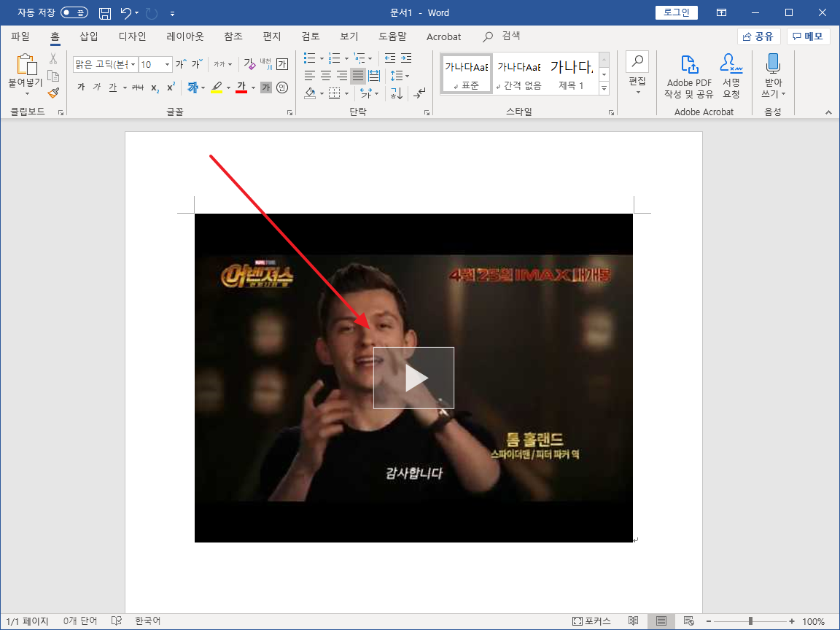Toggle justify alignment
The width and height of the screenshot is (840, 630).
[x=358, y=76]
